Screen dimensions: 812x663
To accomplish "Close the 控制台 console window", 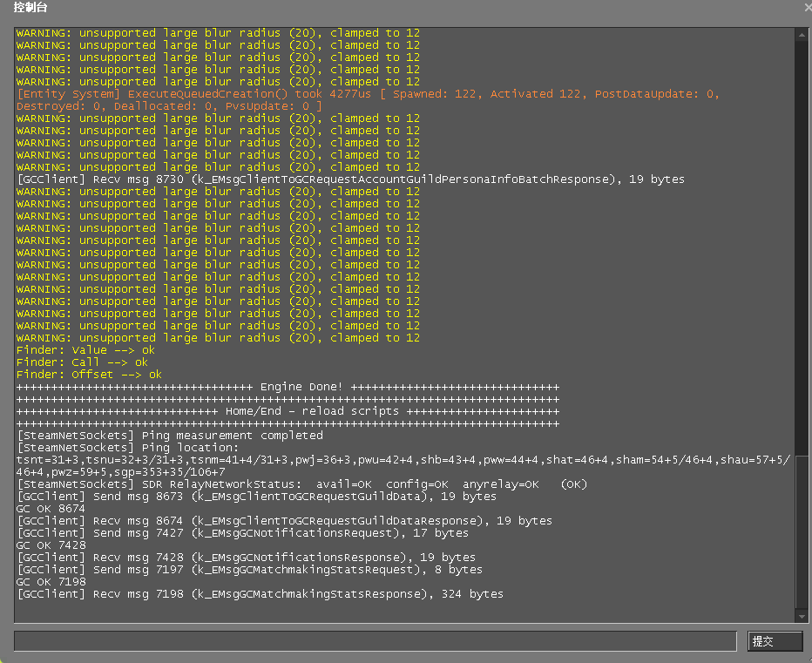I will tap(807, 7).
